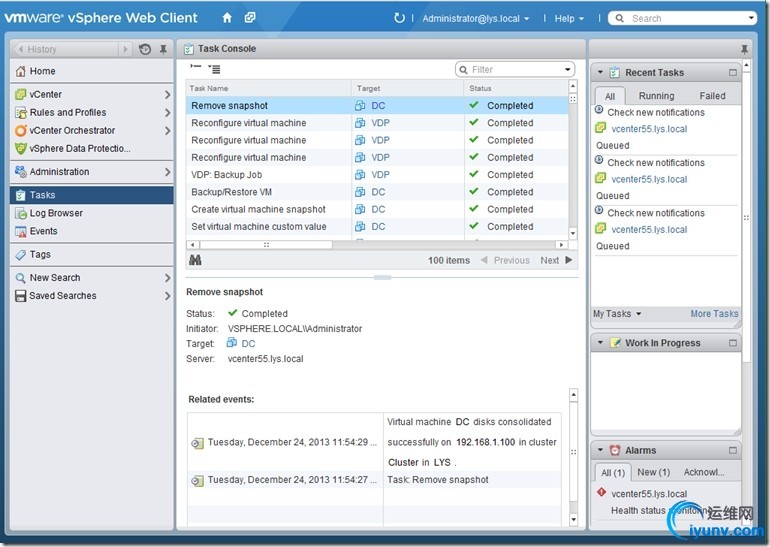Open vCenter in navigator
Screen dimensions: 770x547
click(91, 94)
